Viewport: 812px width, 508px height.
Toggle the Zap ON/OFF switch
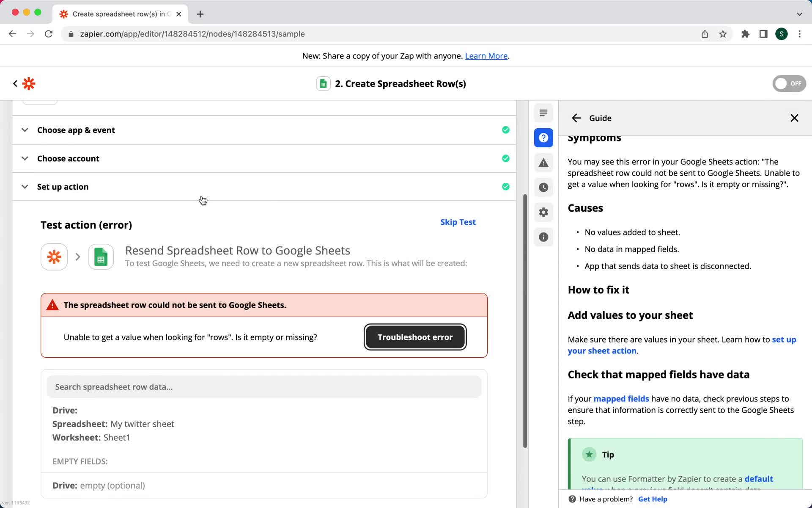789,83
